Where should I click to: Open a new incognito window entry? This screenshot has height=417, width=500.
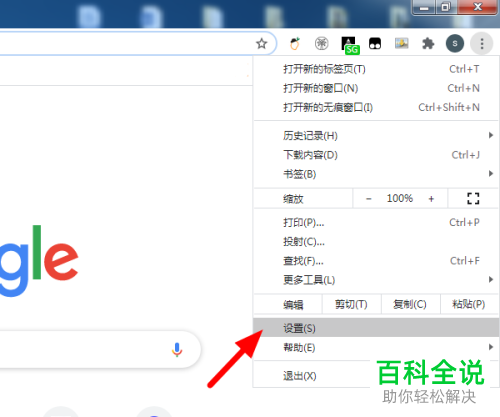point(376,107)
